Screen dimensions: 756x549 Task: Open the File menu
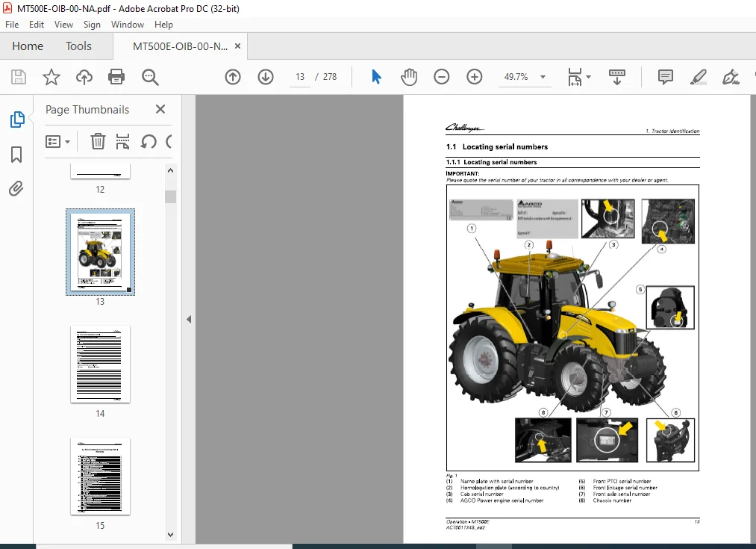[12, 25]
